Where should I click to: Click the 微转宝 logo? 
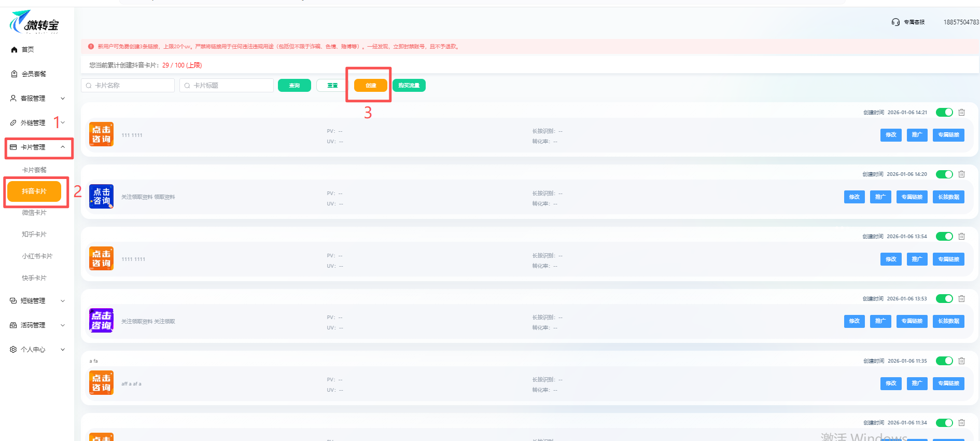[x=34, y=22]
